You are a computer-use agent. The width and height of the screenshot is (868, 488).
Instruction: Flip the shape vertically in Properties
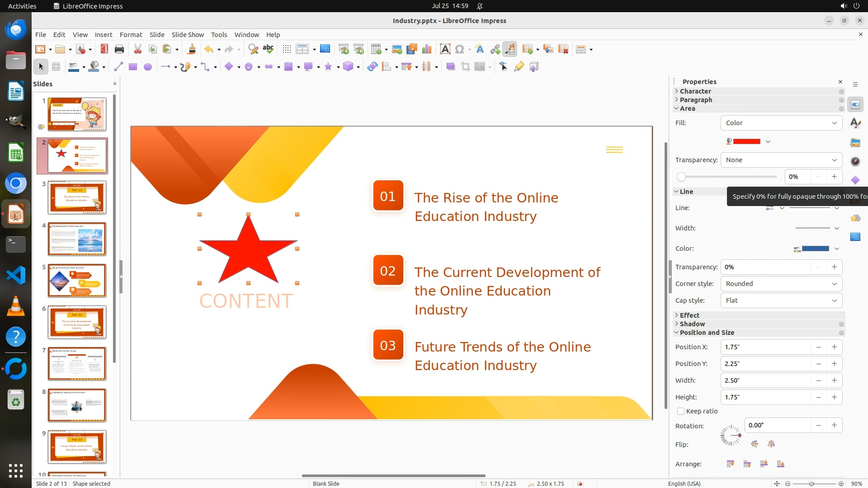tap(755, 444)
